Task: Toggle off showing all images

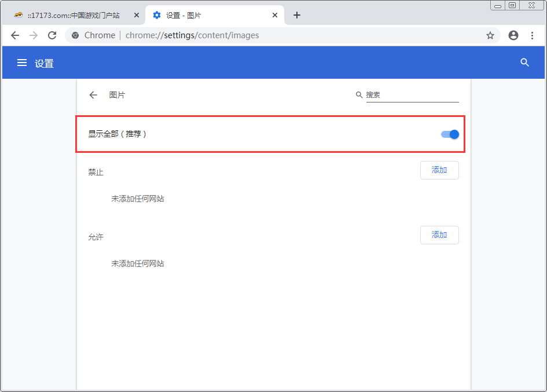Action: [449, 134]
